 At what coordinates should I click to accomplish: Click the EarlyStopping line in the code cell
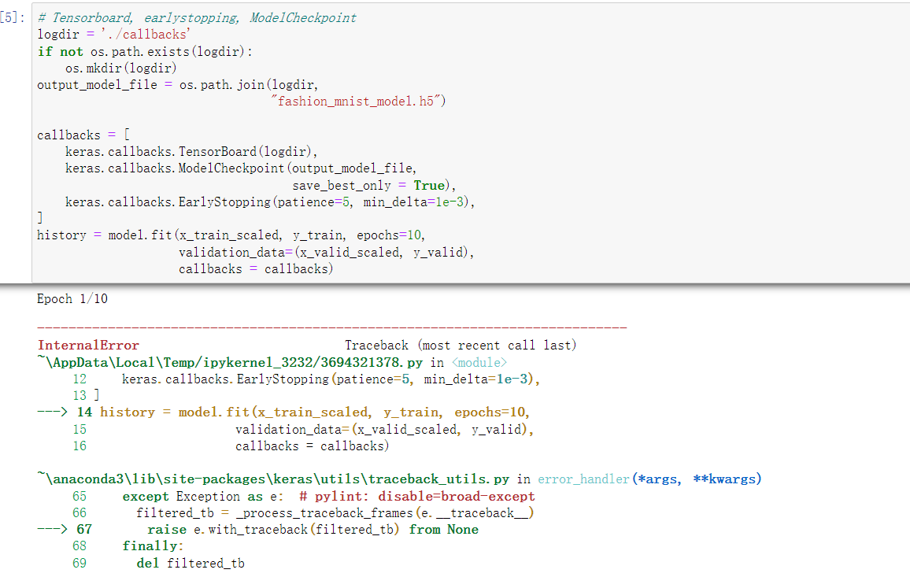270,202
